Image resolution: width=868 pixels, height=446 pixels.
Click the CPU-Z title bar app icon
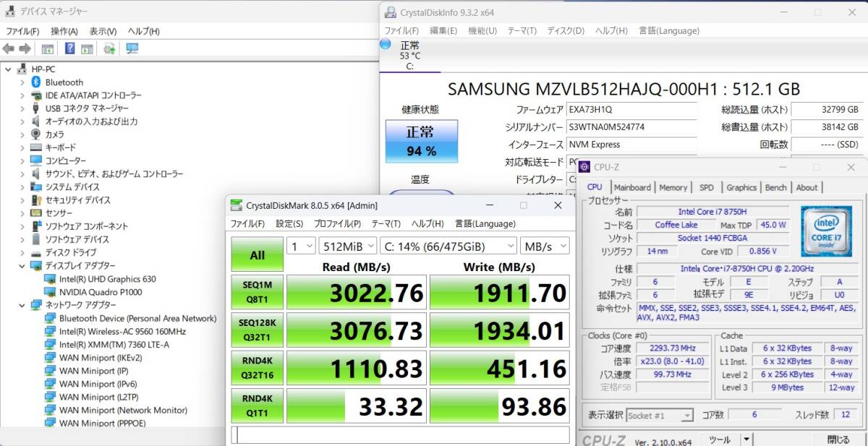[x=584, y=167]
